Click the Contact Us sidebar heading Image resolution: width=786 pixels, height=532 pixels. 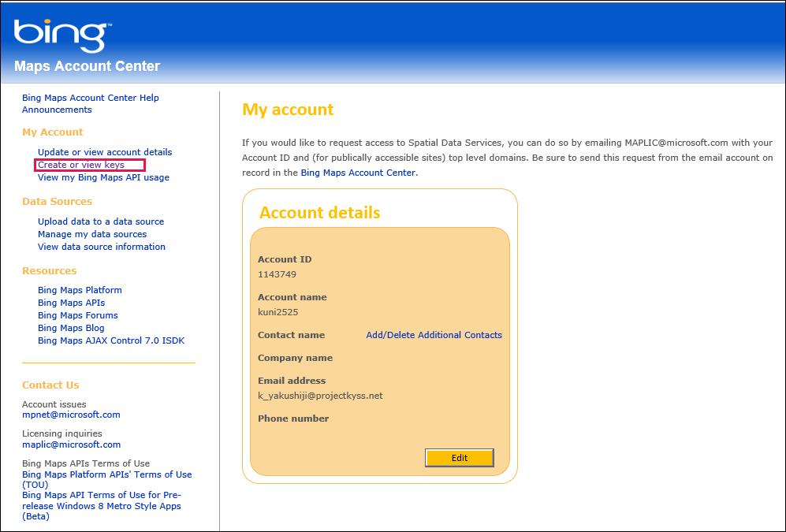(x=50, y=385)
